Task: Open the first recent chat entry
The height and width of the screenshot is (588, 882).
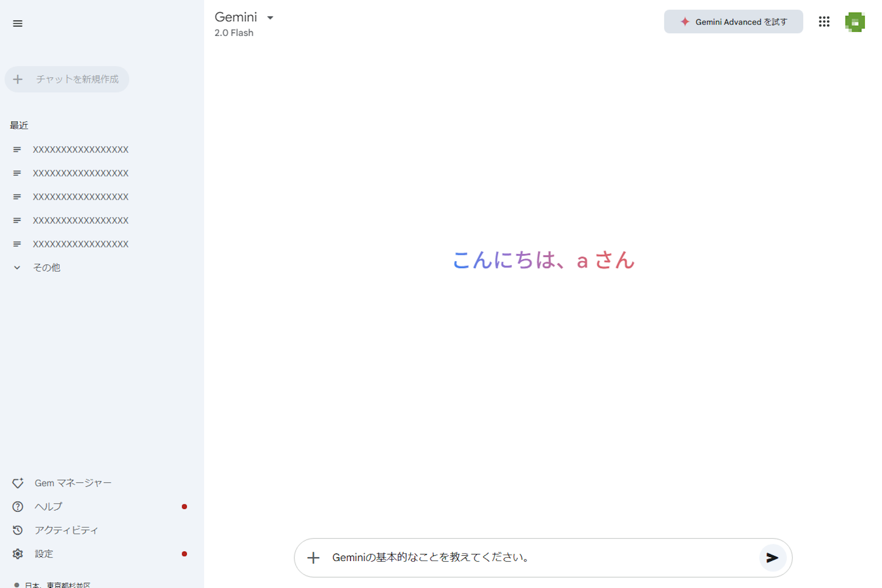Action: [81, 149]
